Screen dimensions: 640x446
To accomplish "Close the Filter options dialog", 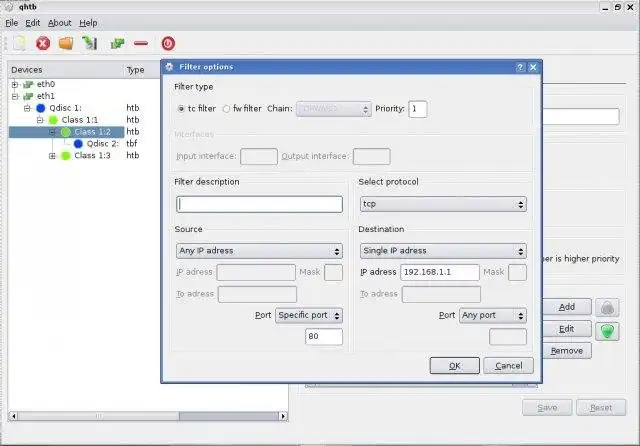I will click(533, 67).
